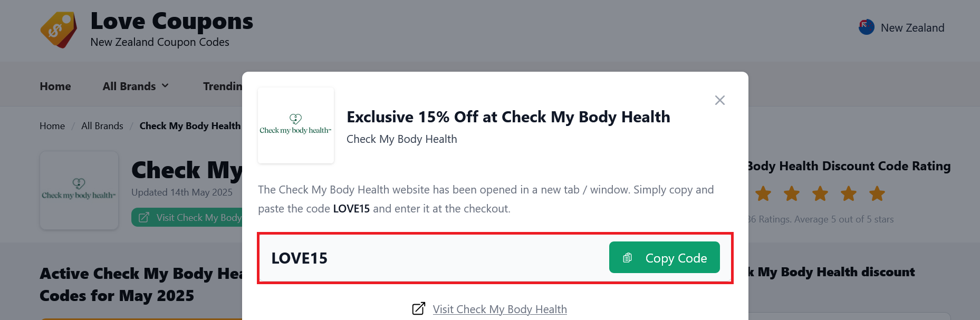Click the clipboard icon in Copy Code
This screenshot has height=320, width=980.
click(x=627, y=258)
